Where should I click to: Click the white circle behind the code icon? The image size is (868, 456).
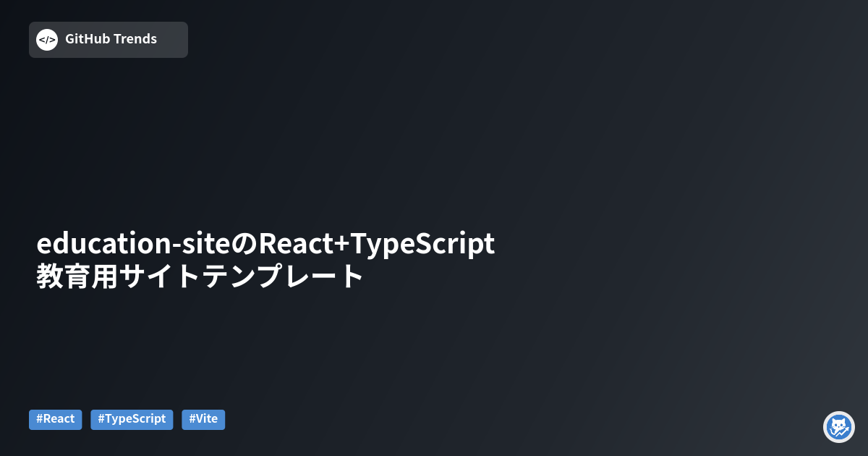pyautogui.click(x=47, y=40)
